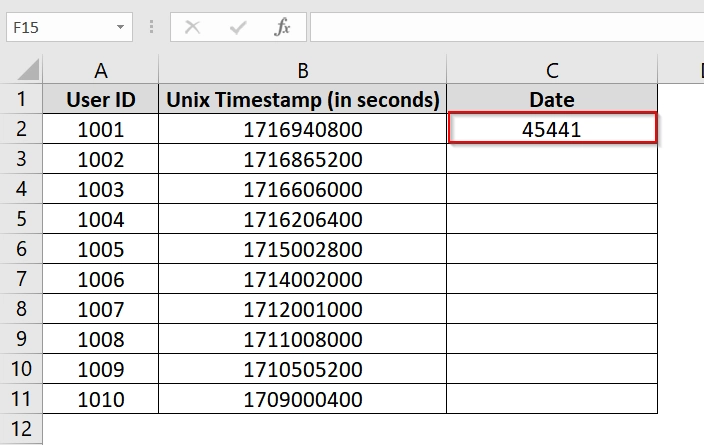This screenshot has width=704, height=445.
Task: Click the timestamp 1710505200
Action: [x=303, y=369]
